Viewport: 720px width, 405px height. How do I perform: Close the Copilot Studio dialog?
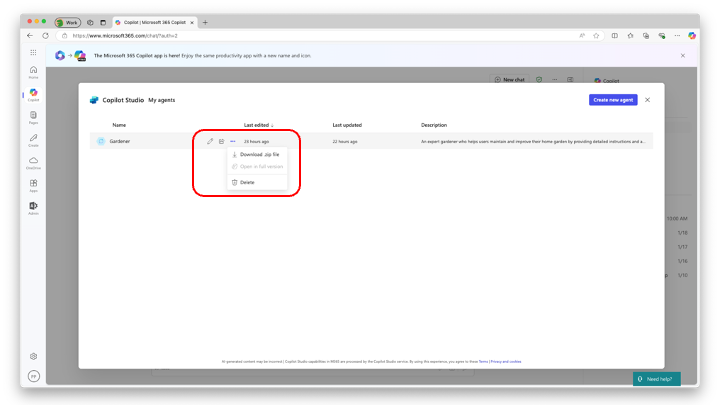pyautogui.click(x=647, y=100)
